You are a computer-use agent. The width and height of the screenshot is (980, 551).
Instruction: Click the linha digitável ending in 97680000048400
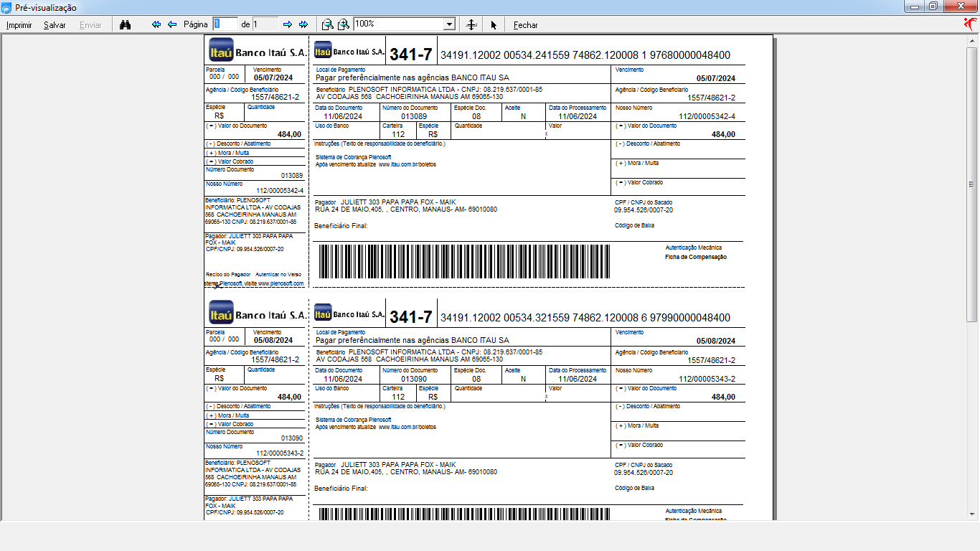pyautogui.click(x=585, y=55)
